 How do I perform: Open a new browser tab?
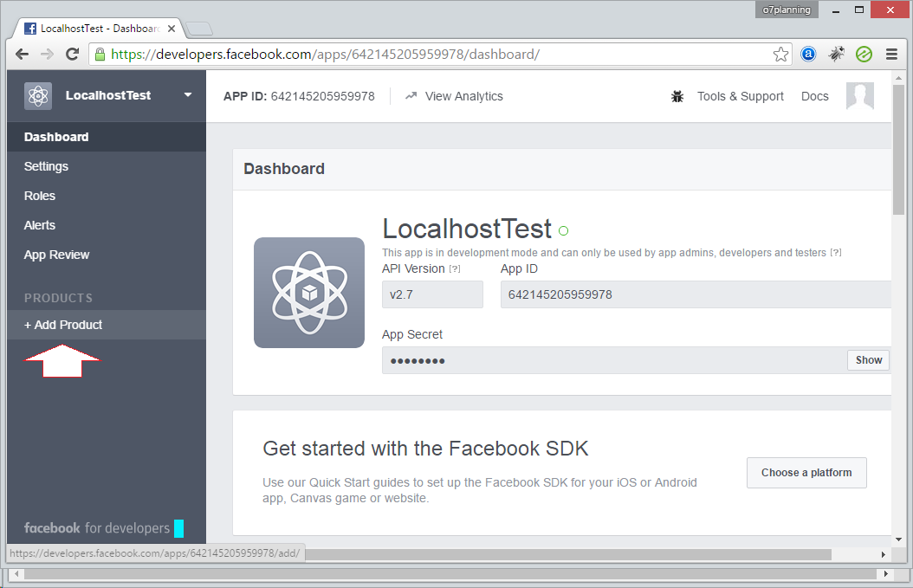tap(199, 28)
